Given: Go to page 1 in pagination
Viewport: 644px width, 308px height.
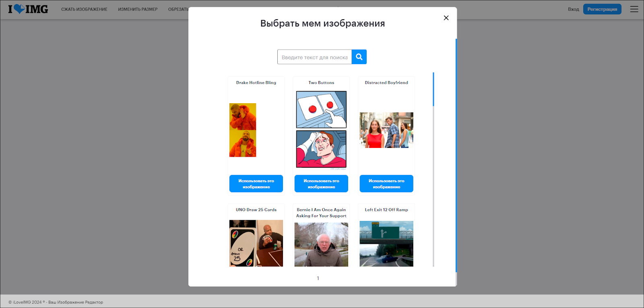Looking at the screenshot, I should (318, 278).
